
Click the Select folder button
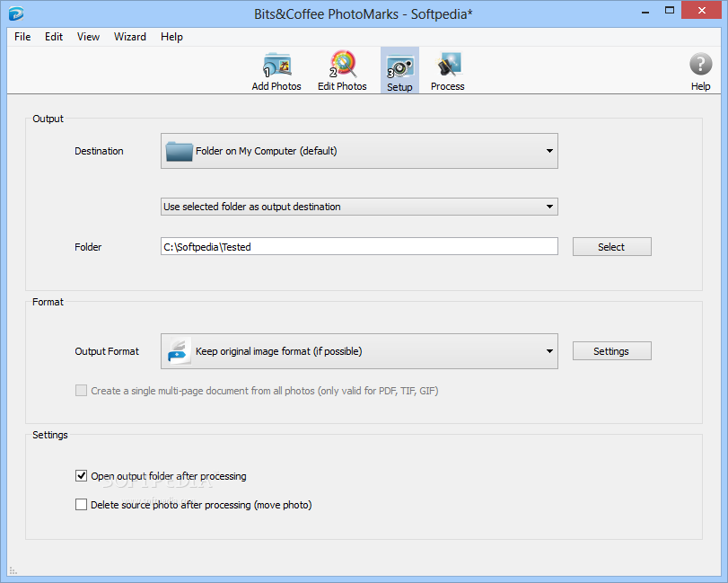(612, 247)
